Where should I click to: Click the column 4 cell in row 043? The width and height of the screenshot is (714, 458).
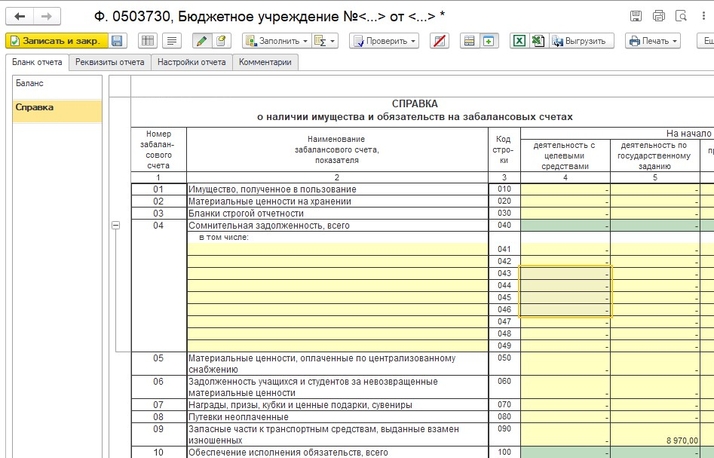click(x=565, y=273)
